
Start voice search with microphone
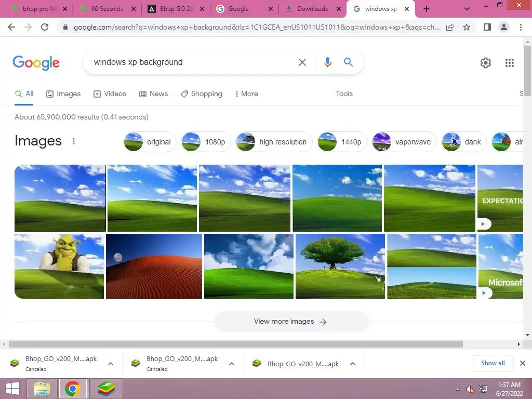327,62
